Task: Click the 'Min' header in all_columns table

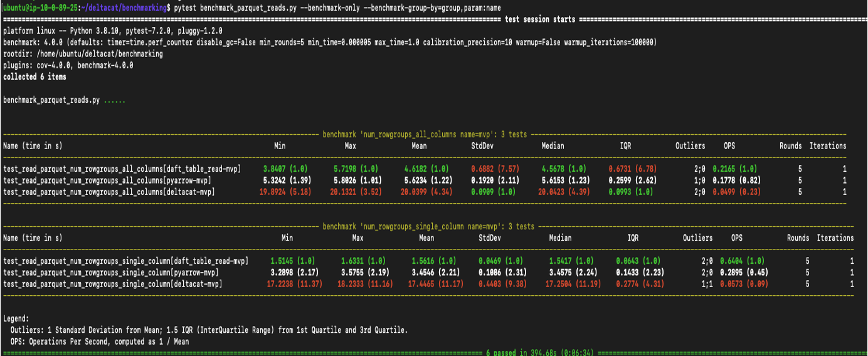Action: (x=280, y=146)
